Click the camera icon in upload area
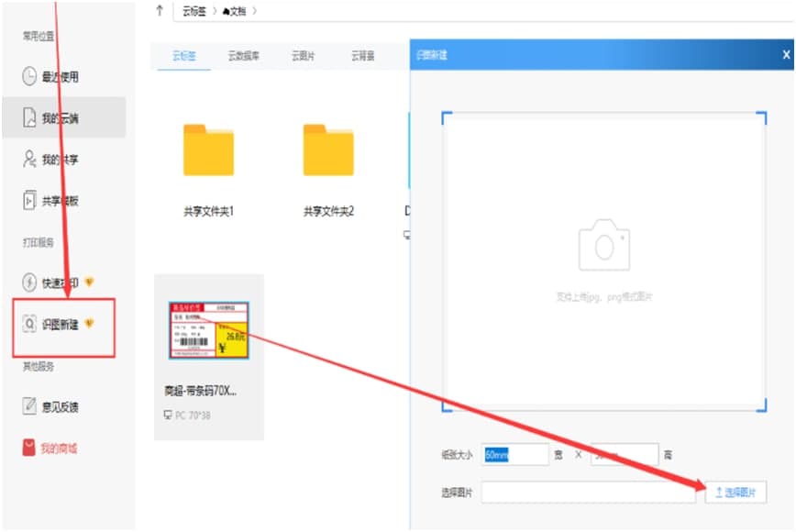796x532 pixels. (604, 246)
